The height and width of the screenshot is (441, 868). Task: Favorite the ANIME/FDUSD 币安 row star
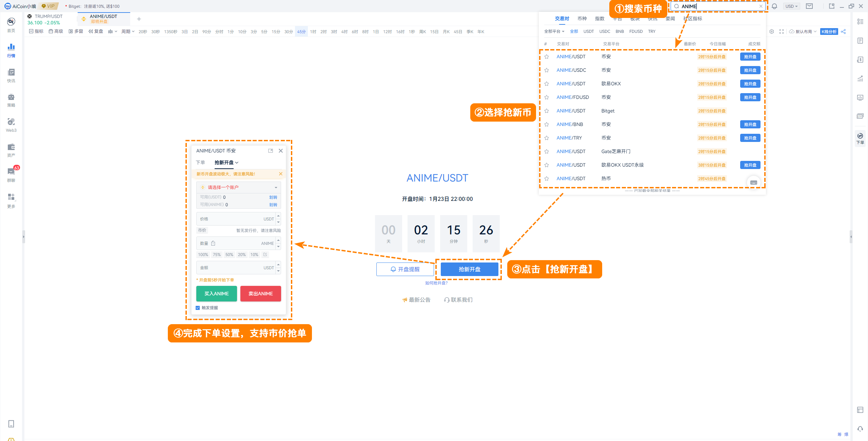547,97
